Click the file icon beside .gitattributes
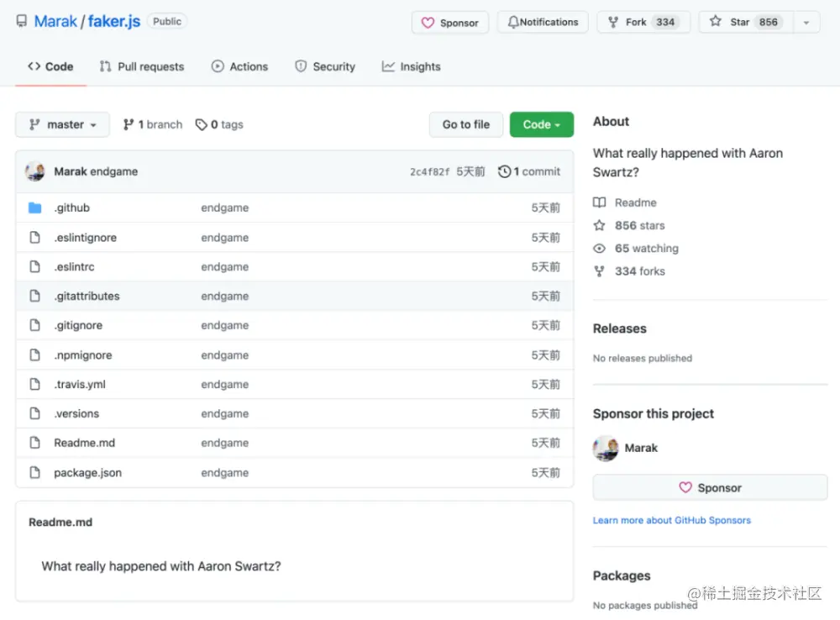 tap(34, 296)
